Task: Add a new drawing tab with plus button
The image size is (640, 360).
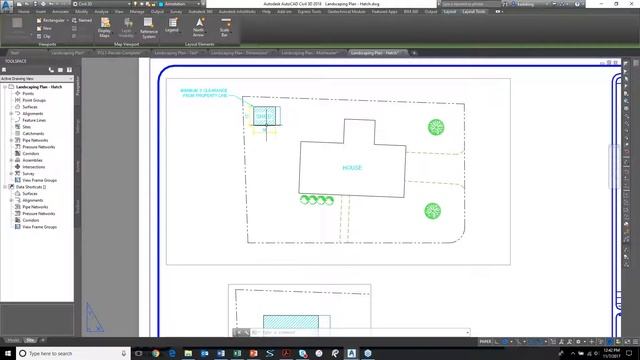Action: (414, 53)
